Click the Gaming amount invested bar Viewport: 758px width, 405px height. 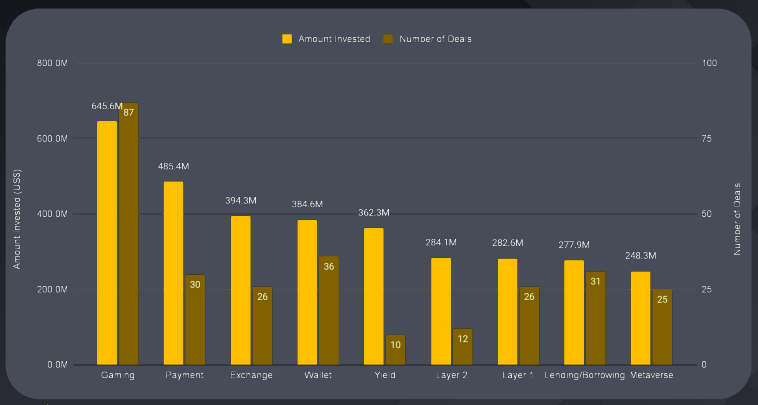(107, 243)
